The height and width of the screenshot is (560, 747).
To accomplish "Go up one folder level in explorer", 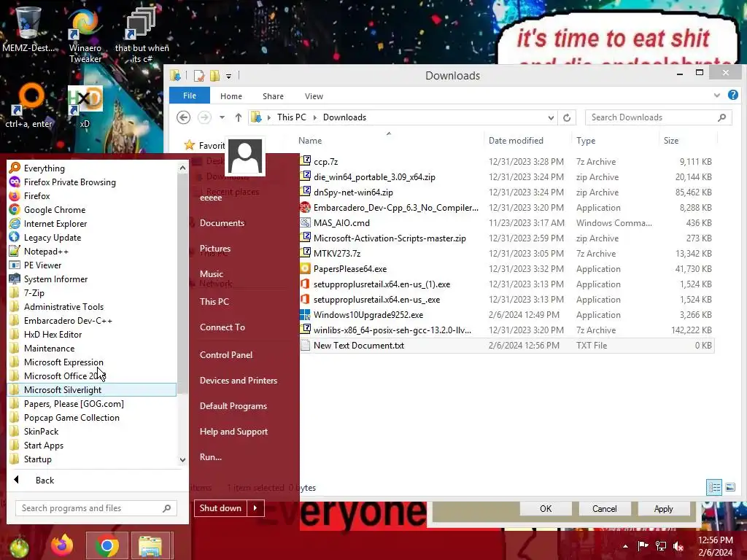I will (239, 117).
